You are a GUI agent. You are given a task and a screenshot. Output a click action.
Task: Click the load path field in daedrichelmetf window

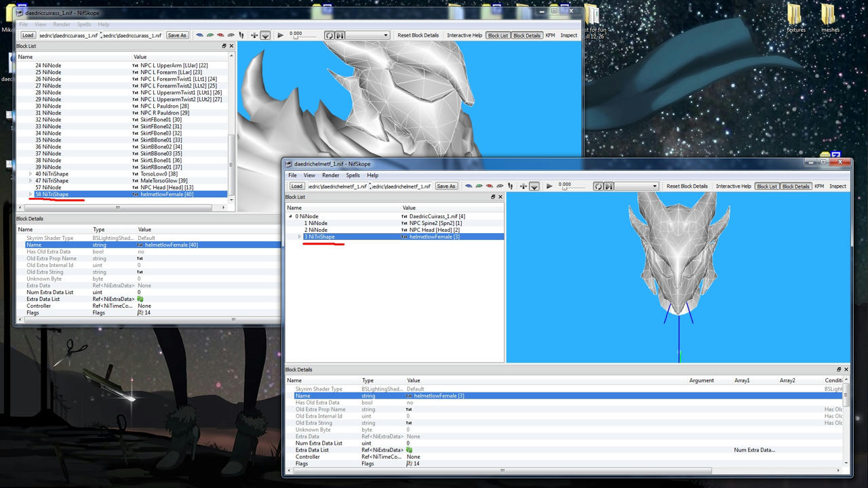(x=337, y=186)
